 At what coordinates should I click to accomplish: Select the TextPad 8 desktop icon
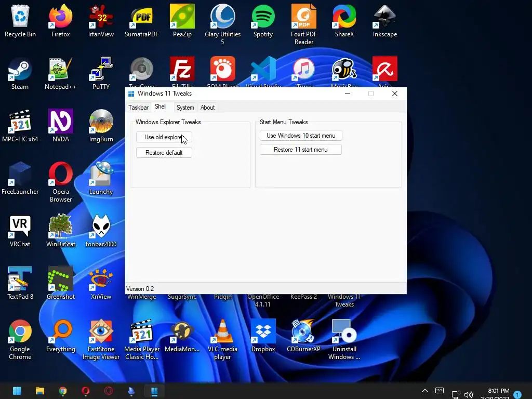[20, 283]
